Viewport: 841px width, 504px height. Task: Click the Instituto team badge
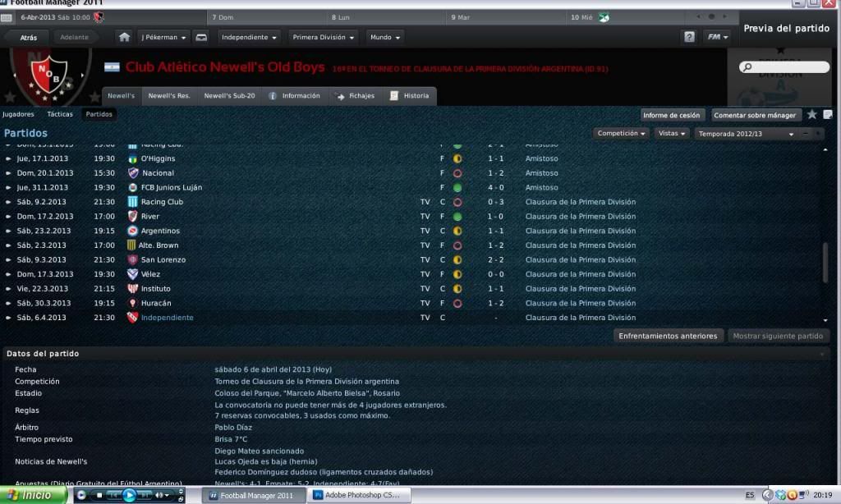click(x=132, y=288)
